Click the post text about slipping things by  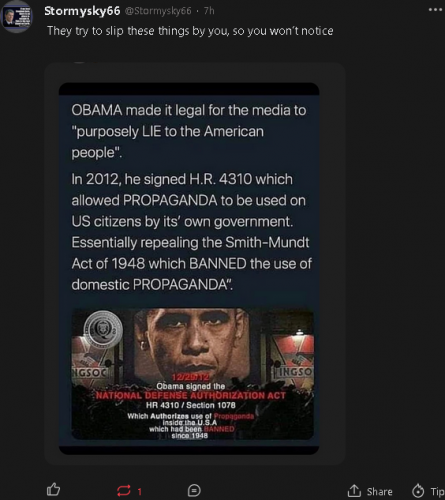tap(190, 31)
